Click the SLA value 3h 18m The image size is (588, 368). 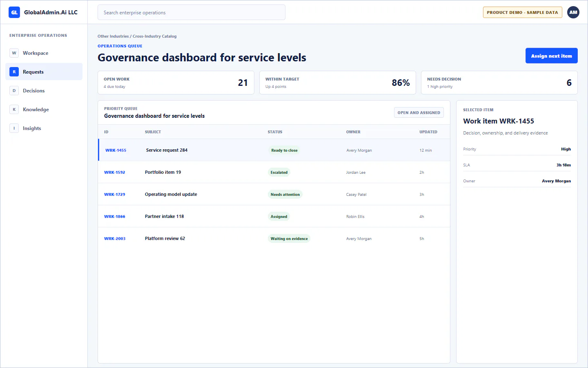click(563, 165)
